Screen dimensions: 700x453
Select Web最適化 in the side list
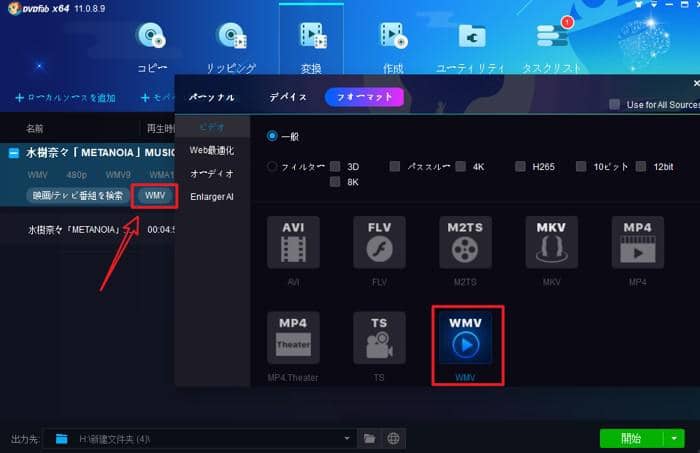212,150
